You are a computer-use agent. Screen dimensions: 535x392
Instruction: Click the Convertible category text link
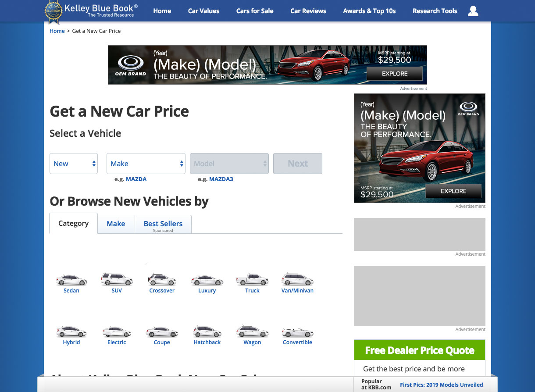pyautogui.click(x=297, y=342)
